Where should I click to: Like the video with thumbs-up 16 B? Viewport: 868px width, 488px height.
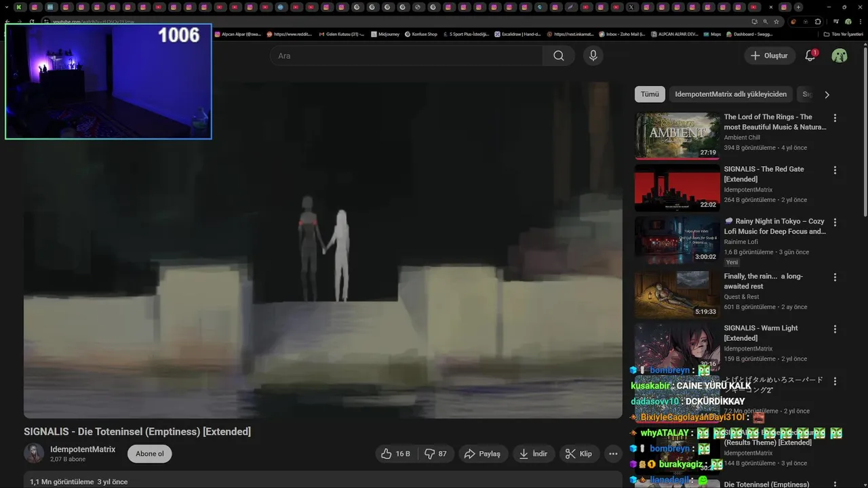(x=395, y=453)
